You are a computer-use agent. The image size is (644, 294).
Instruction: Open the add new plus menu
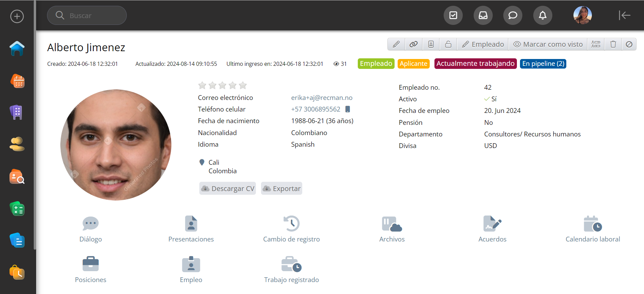(x=17, y=16)
